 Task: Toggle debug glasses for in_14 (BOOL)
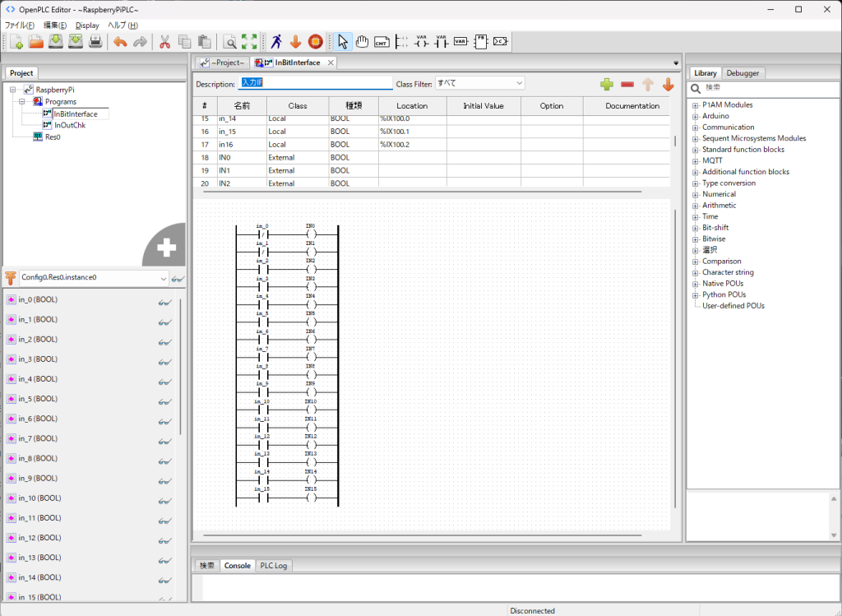164,581
